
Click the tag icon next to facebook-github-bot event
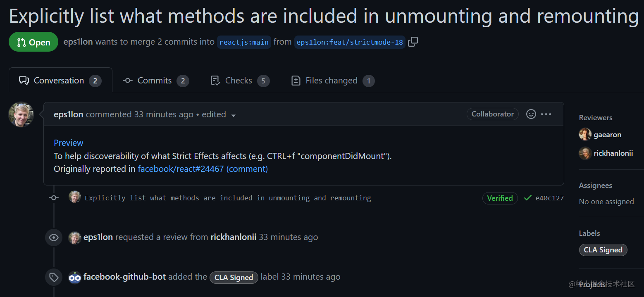(x=54, y=277)
